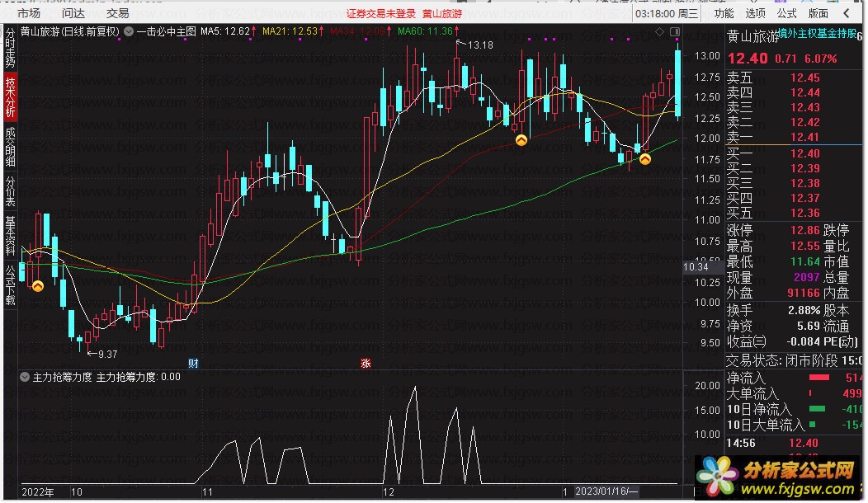
Task: Click the 净流入 red bar
Action: pos(819,378)
